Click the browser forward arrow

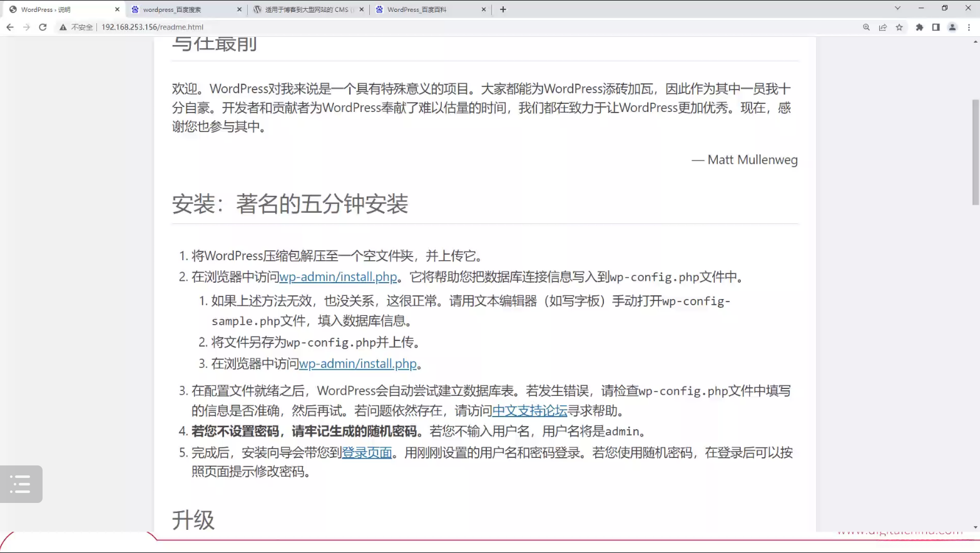tap(26, 27)
